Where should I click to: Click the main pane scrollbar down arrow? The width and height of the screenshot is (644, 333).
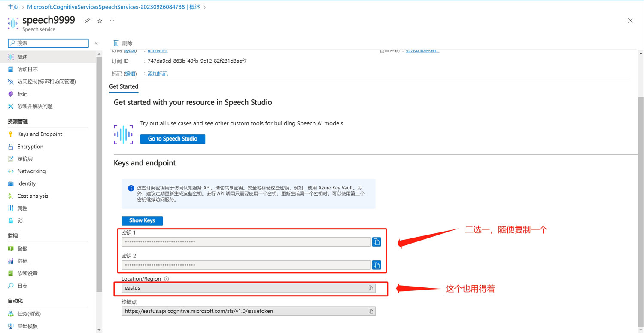[x=641, y=330]
